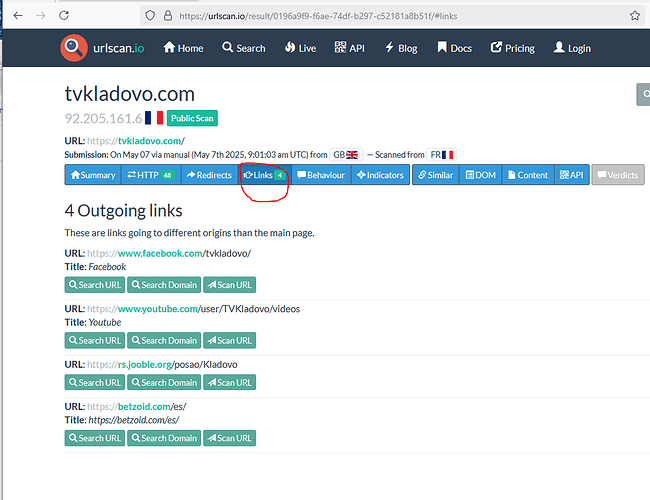Open the Content tab
650x500 pixels.
point(528,175)
